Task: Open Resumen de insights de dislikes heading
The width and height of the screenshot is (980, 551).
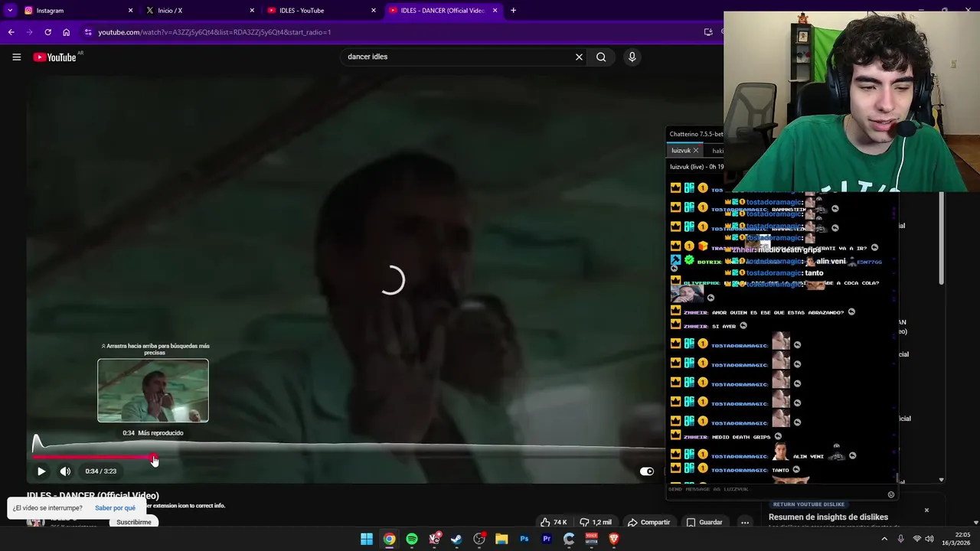Action: pos(828,517)
